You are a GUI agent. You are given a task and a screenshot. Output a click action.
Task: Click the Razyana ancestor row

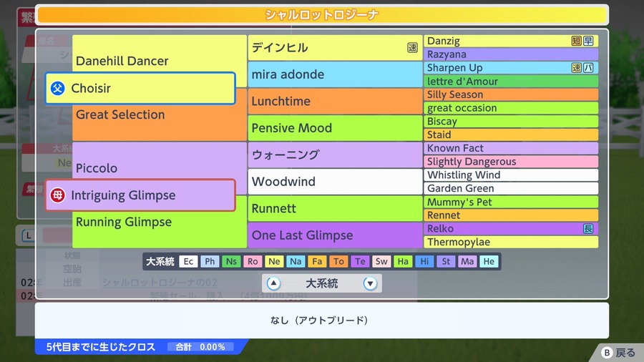(x=511, y=54)
